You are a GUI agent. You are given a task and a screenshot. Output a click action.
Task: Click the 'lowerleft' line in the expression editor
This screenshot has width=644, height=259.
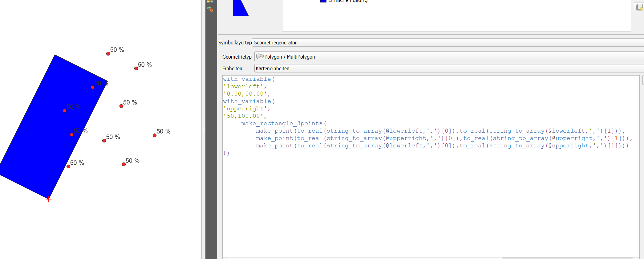point(245,86)
